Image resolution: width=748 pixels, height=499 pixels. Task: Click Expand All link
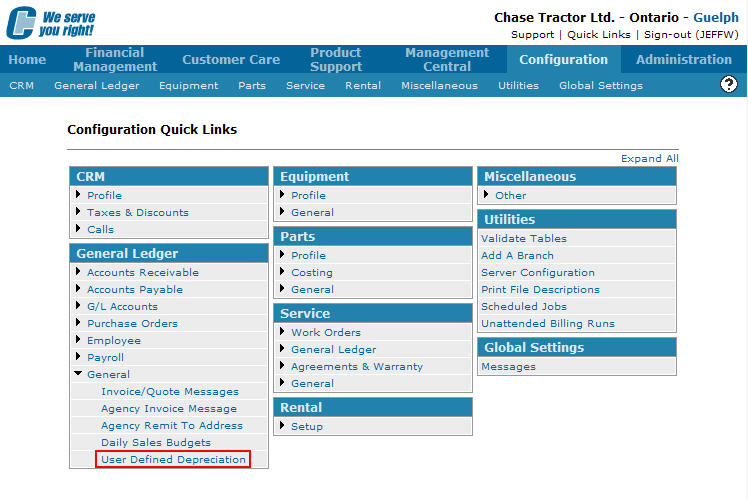click(650, 158)
